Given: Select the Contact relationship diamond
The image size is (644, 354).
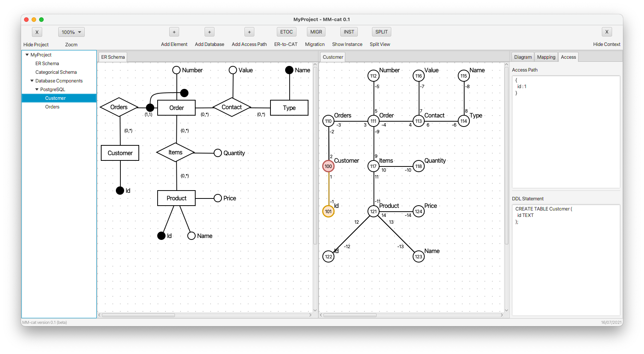Looking at the screenshot, I should tap(232, 107).
